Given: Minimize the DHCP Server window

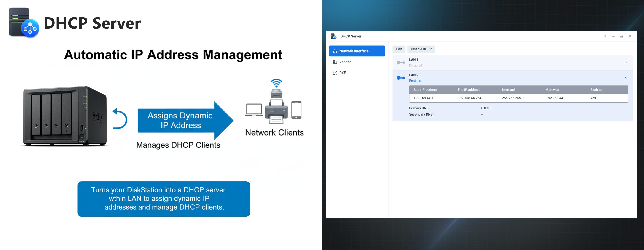Looking at the screenshot, I should point(613,36).
